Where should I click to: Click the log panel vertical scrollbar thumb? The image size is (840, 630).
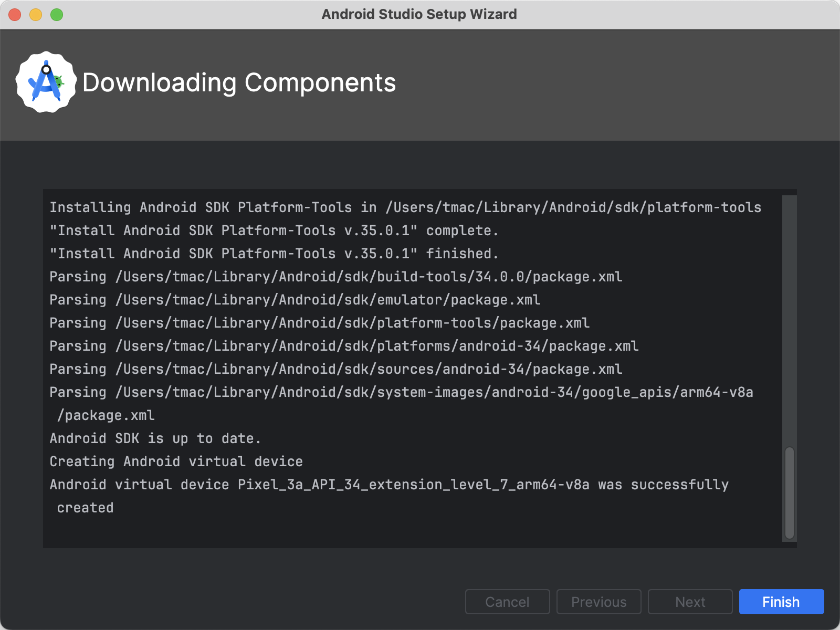(x=789, y=493)
